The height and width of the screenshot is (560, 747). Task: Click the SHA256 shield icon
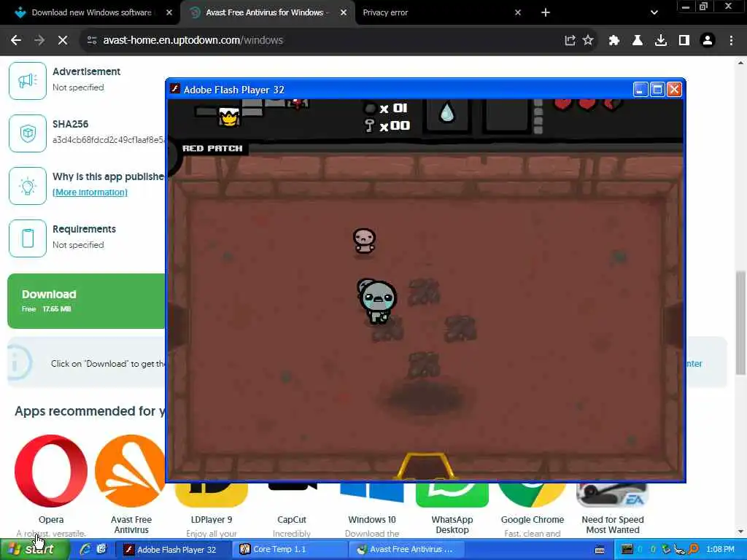[x=28, y=133]
